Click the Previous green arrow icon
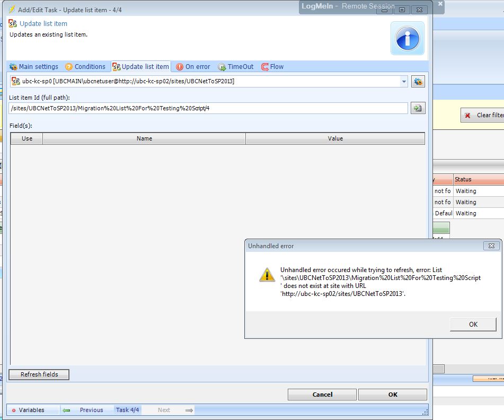The image size is (504, 420). pyautogui.click(x=67, y=410)
